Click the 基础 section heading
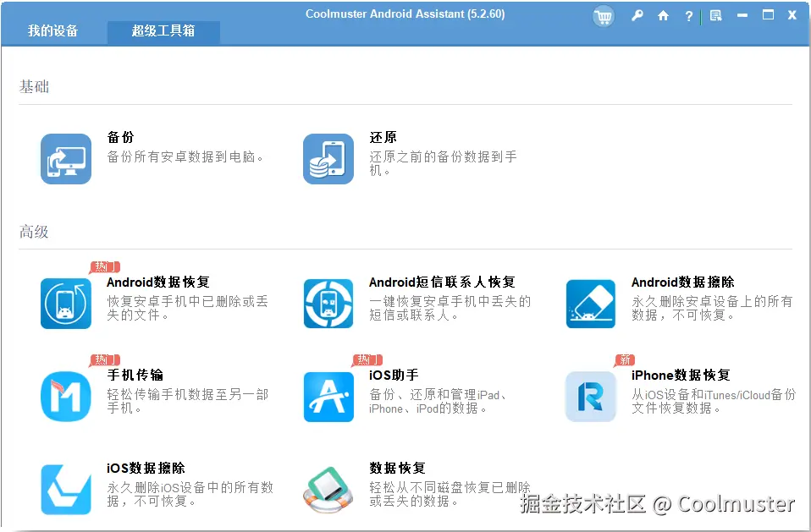 34,87
